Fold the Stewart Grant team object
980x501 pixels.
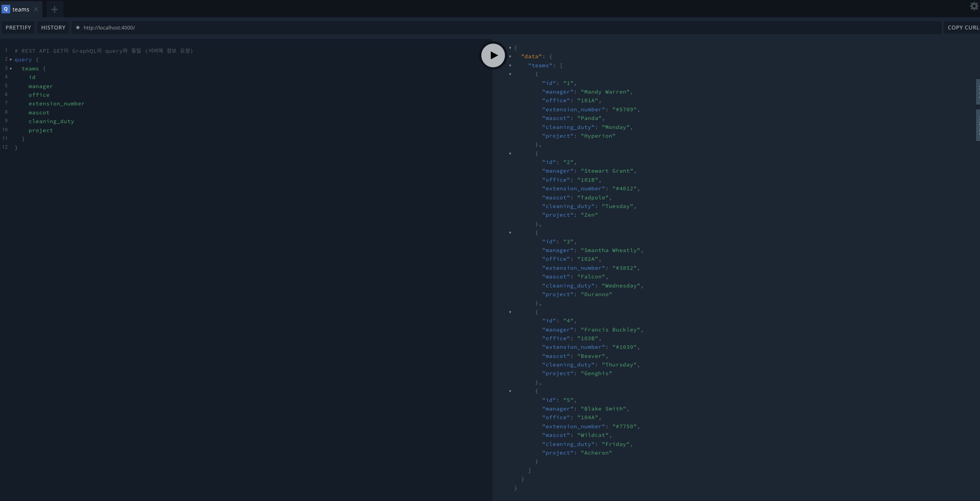[510, 154]
